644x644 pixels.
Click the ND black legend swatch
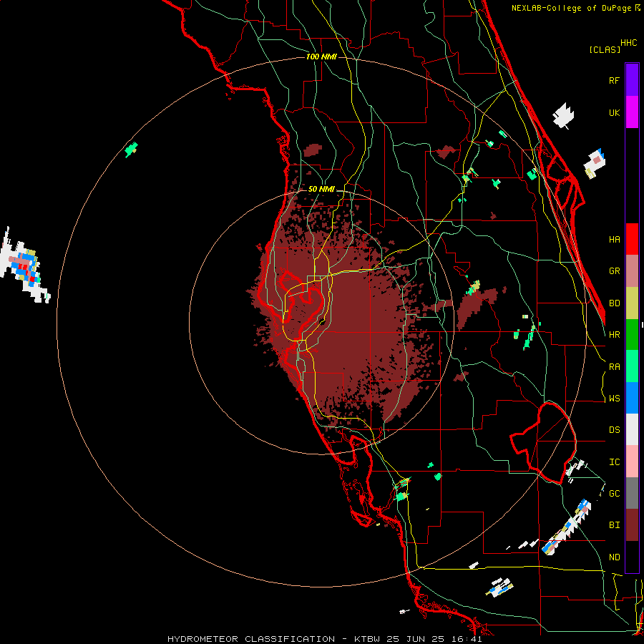tap(632, 557)
